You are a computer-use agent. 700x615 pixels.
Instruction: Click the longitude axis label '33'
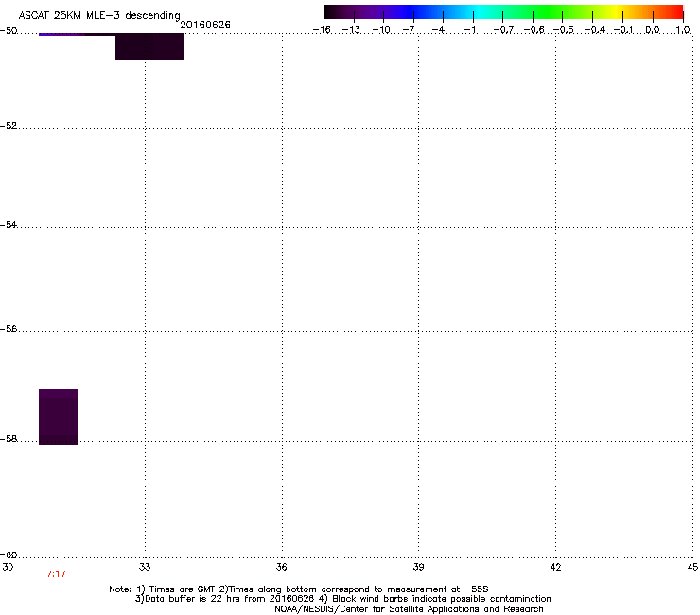click(x=145, y=567)
